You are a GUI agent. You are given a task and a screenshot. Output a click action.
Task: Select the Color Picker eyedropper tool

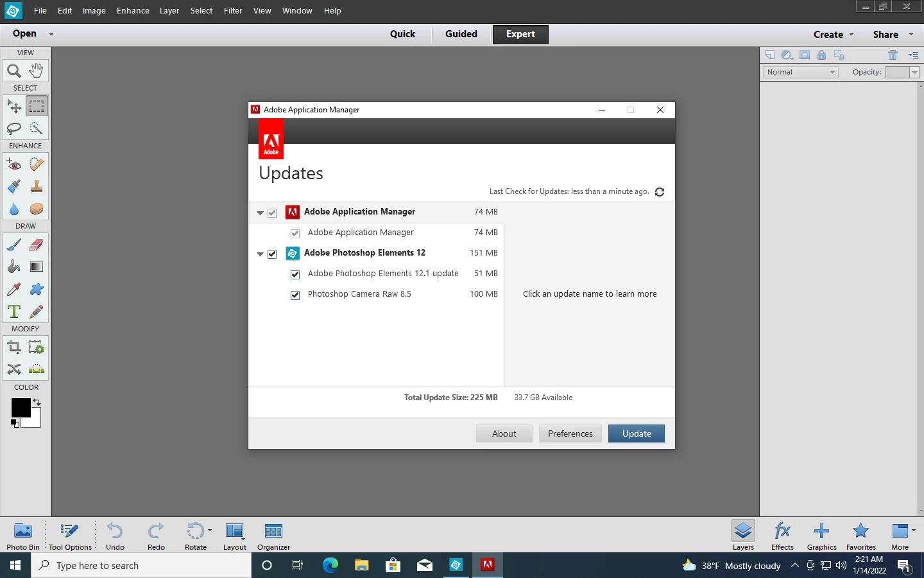pyautogui.click(x=14, y=290)
